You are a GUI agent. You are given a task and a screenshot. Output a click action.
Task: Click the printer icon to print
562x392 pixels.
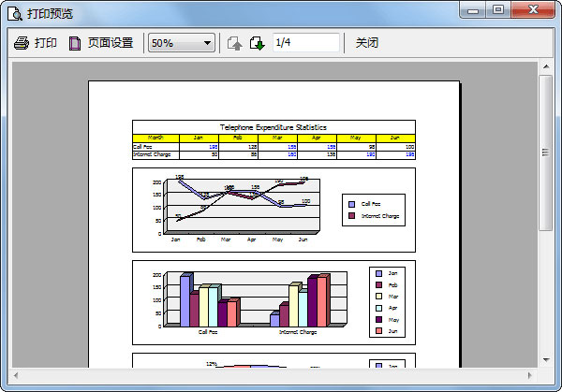(x=22, y=43)
